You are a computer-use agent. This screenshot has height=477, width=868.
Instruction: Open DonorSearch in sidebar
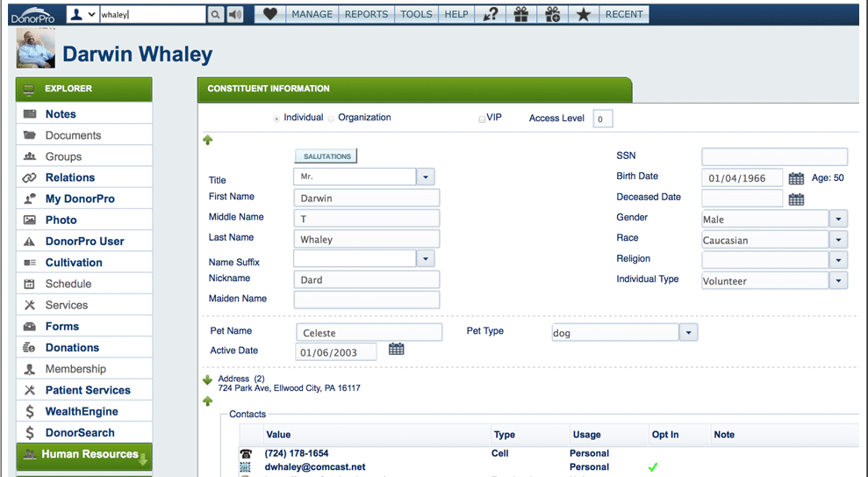tap(84, 433)
